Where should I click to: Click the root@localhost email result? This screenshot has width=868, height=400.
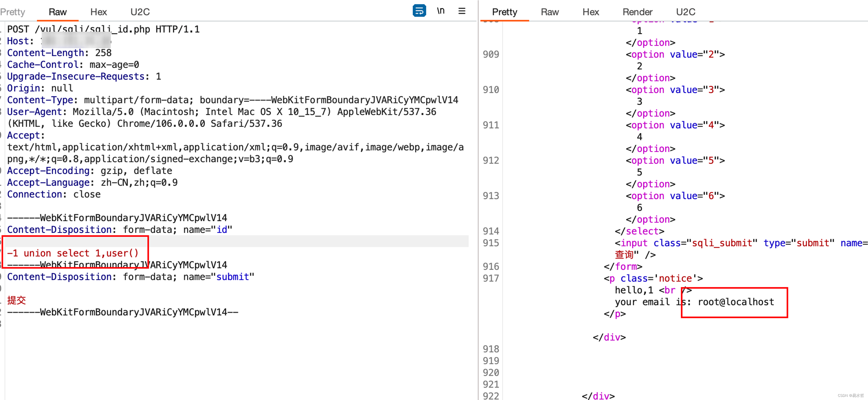[736, 302]
